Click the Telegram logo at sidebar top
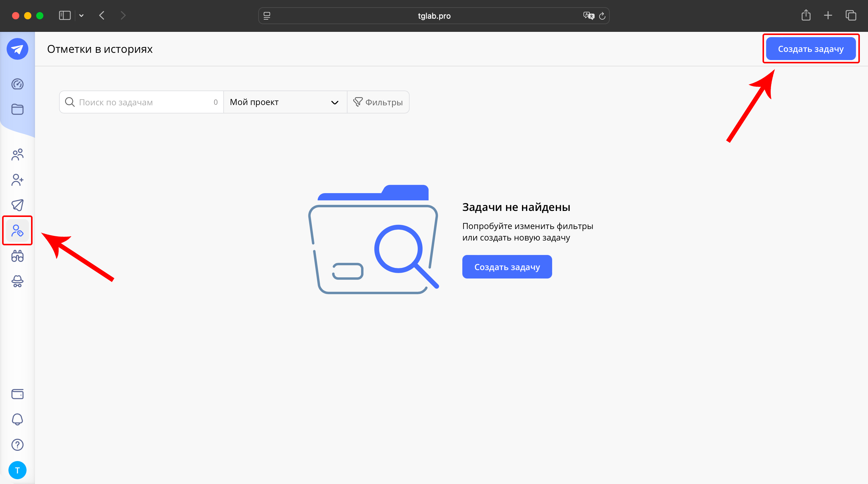Viewport: 868px width, 484px height. click(x=17, y=49)
